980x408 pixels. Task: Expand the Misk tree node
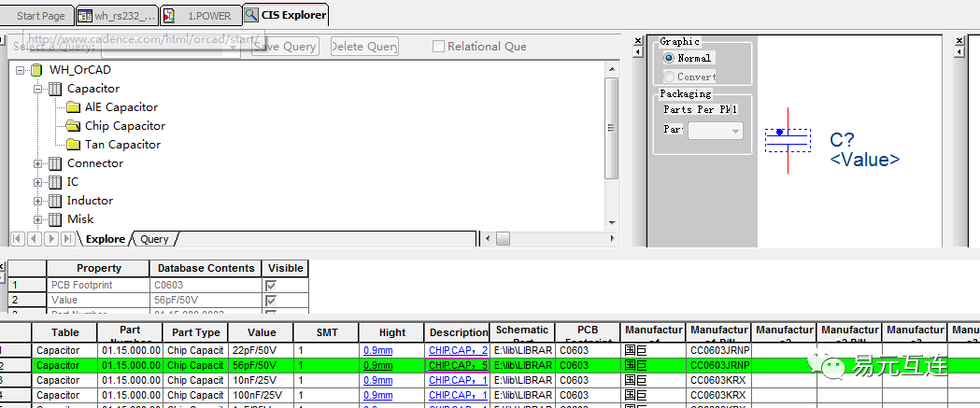coord(38,219)
